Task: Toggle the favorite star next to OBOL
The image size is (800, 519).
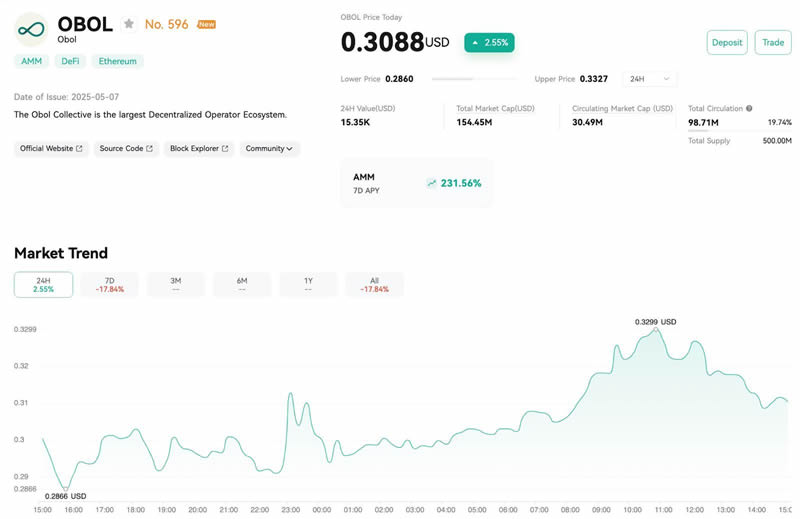Action: [x=129, y=24]
